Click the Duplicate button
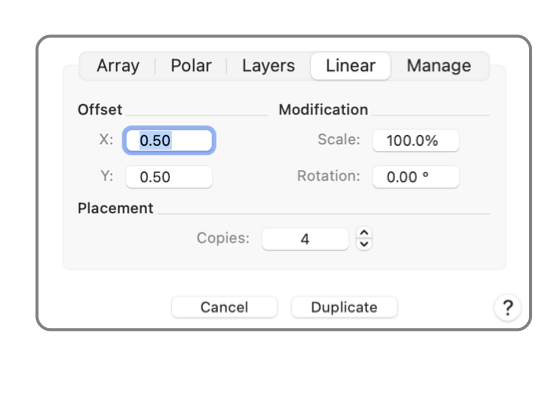 344,307
